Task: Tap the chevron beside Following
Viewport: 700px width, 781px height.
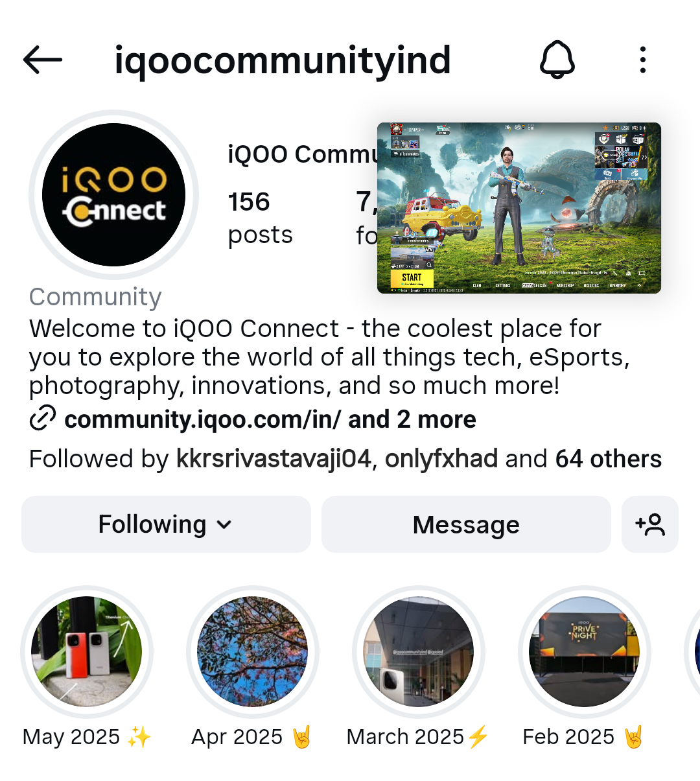Action: coord(224,525)
